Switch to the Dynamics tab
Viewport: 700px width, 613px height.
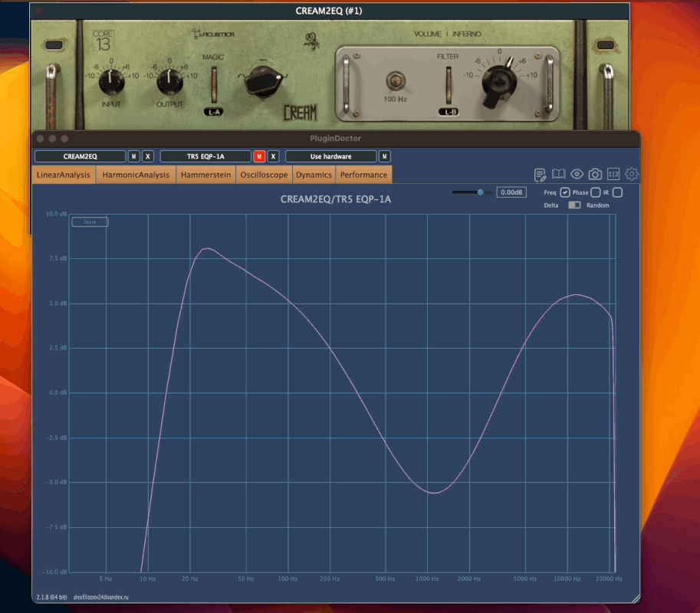314,175
